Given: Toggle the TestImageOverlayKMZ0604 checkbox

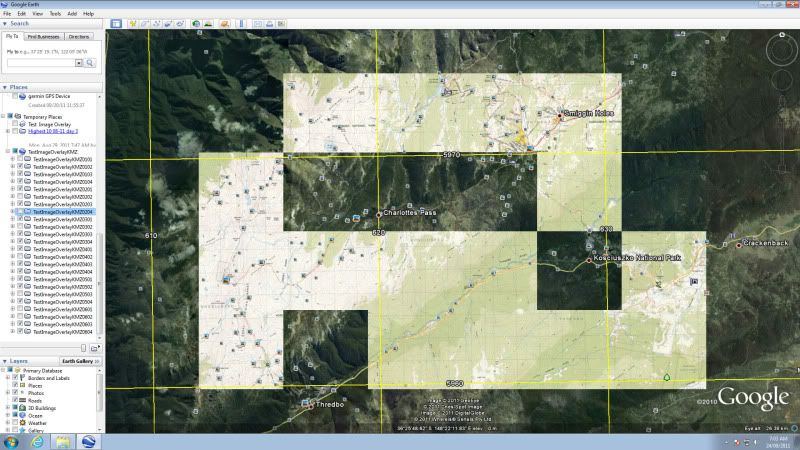Looking at the screenshot, I should [20, 331].
